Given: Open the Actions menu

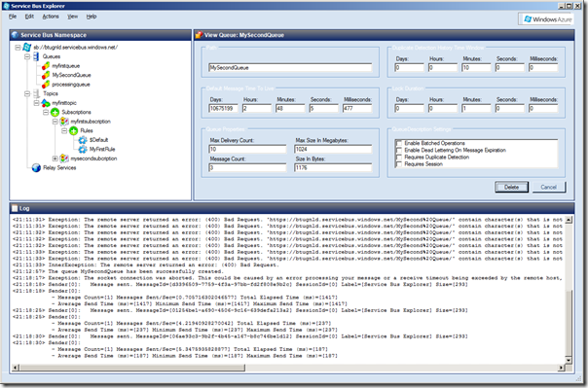Looking at the screenshot, I should point(51,17).
